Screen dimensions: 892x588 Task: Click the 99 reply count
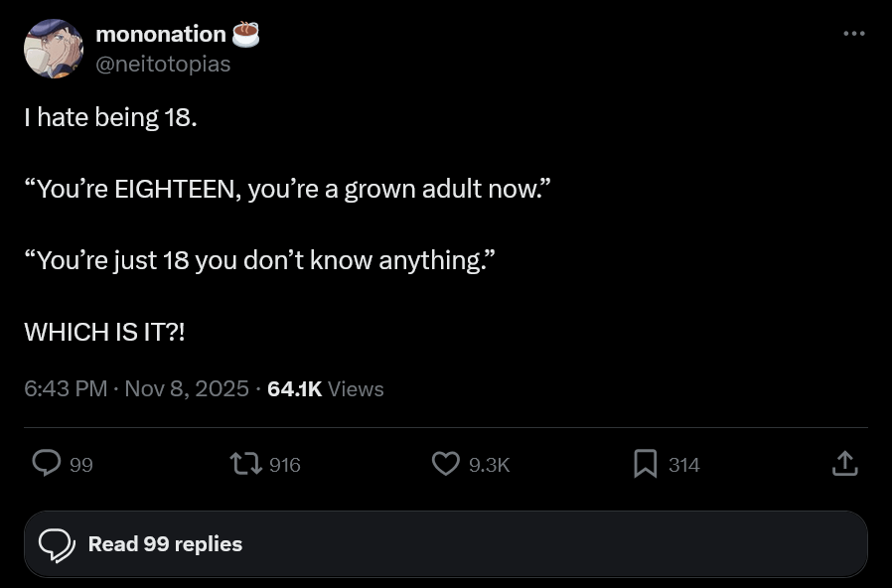[x=81, y=465]
